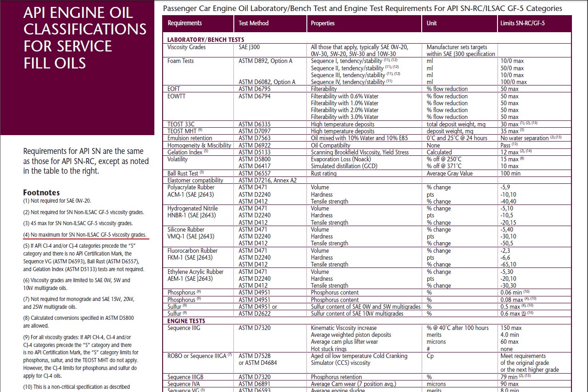The image size is (588, 392).
Task: Click 'Polyacrylate Rubber' row label
Action: point(191,187)
